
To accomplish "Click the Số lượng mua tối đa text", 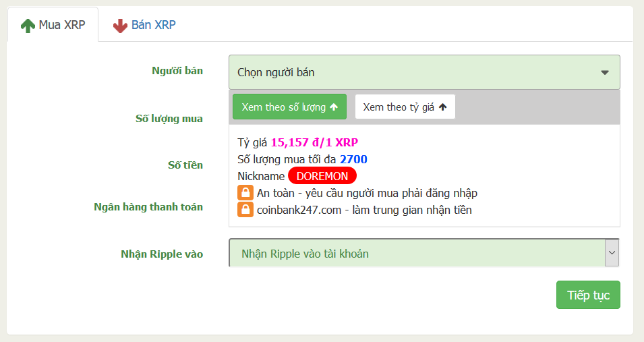I will pos(287,159).
